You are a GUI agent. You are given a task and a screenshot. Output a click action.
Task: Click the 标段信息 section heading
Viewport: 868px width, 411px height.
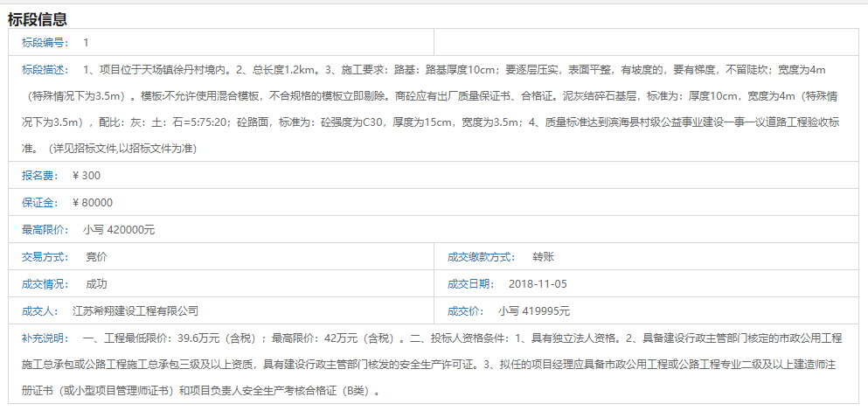point(38,18)
